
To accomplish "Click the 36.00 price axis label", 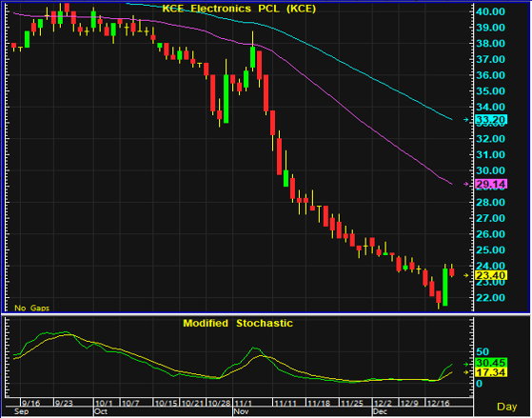I will coord(491,75).
